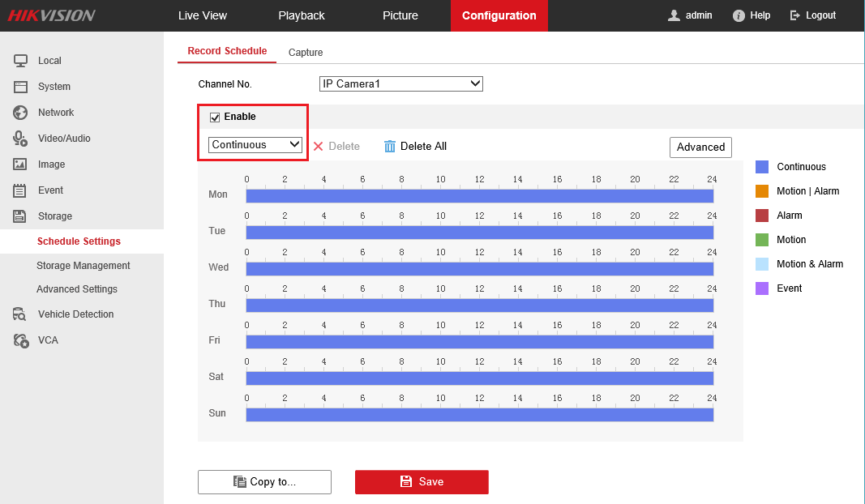Click the VCA icon in sidebar
Viewport: 865px width, 504px height.
(21, 341)
